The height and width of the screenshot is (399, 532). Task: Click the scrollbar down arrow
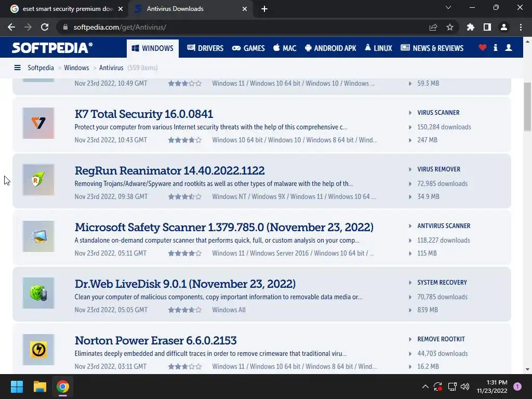click(x=527, y=369)
